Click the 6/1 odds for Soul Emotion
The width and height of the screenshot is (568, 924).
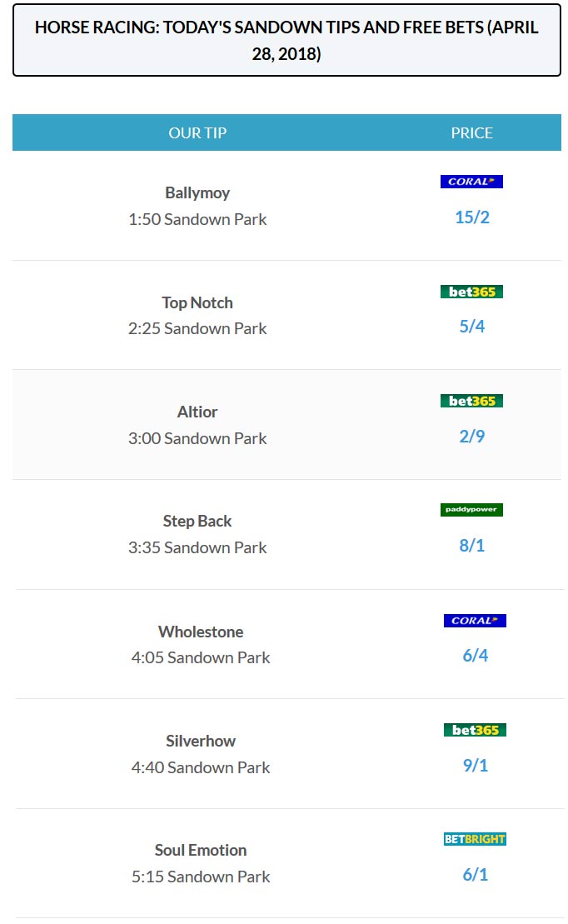click(476, 875)
